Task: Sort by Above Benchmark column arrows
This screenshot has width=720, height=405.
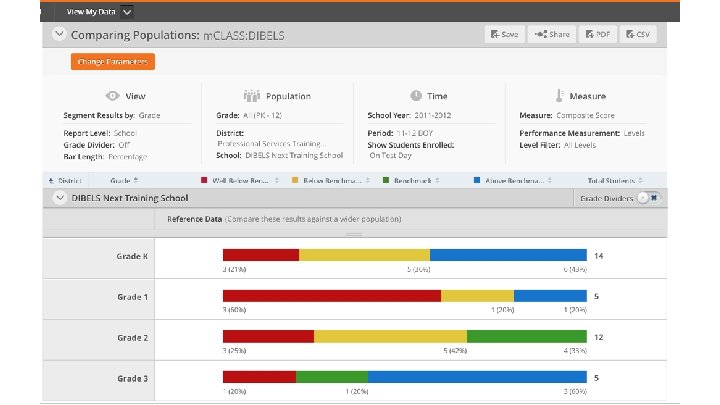Action: coord(550,180)
